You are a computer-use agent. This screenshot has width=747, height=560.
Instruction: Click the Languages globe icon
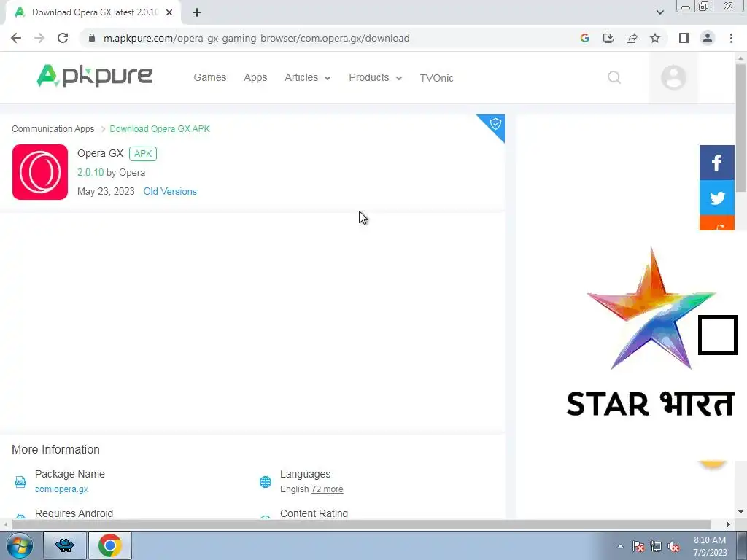tap(266, 482)
